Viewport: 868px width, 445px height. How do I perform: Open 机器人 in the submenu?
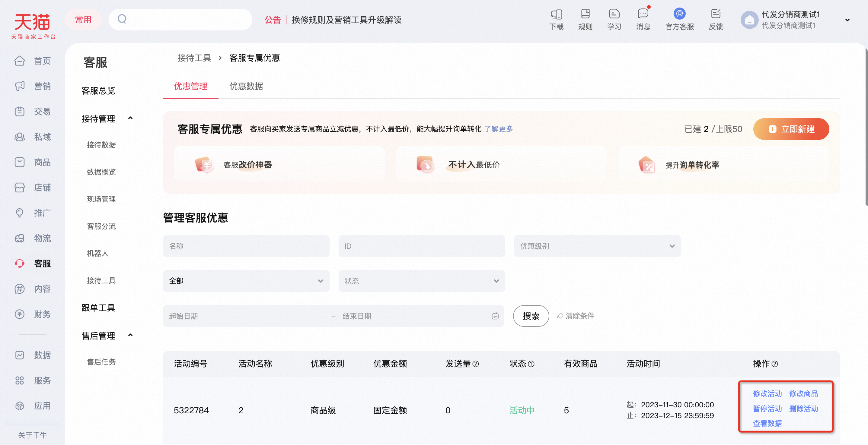point(98,254)
